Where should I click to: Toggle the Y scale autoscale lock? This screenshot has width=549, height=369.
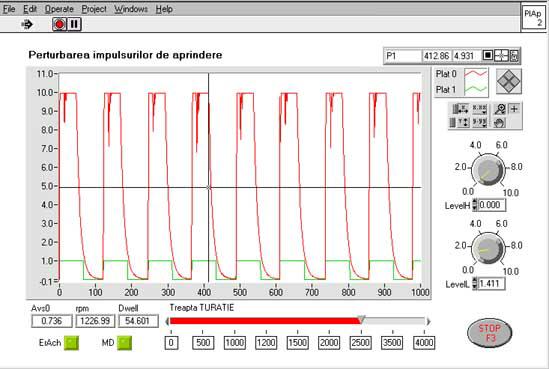[x=453, y=123]
